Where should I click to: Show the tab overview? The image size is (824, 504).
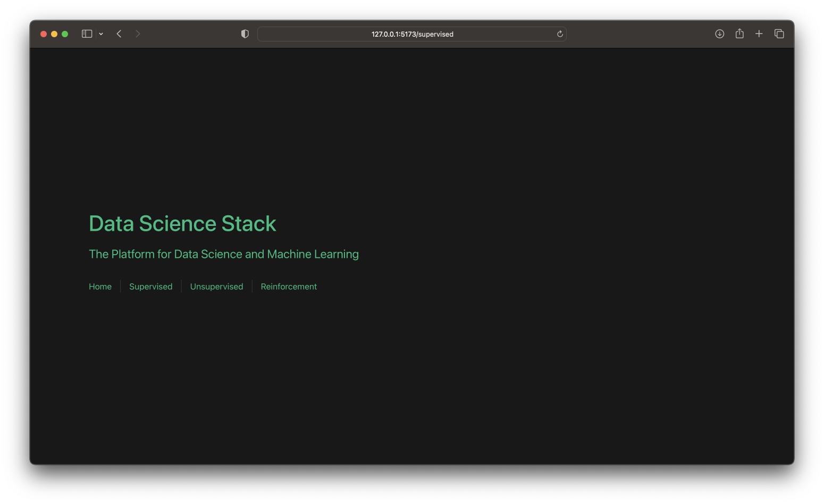pyautogui.click(x=779, y=34)
